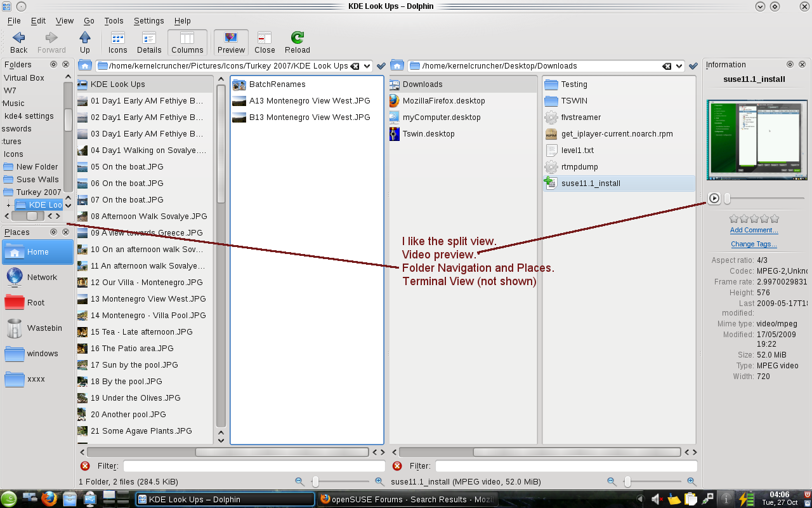The width and height of the screenshot is (812, 508).
Task: Close the split view with the Close button
Action: tap(265, 43)
